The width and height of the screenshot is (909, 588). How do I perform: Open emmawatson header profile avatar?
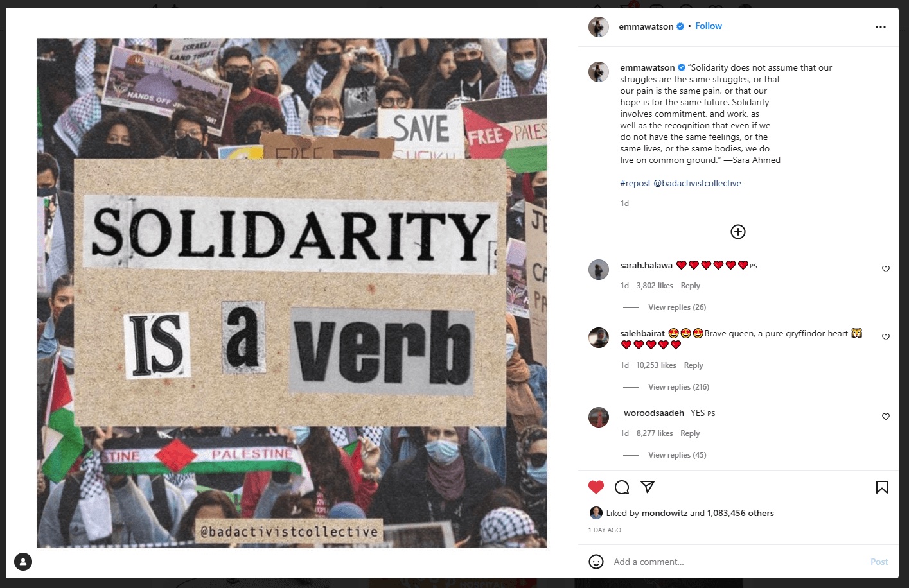pyautogui.click(x=599, y=27)
